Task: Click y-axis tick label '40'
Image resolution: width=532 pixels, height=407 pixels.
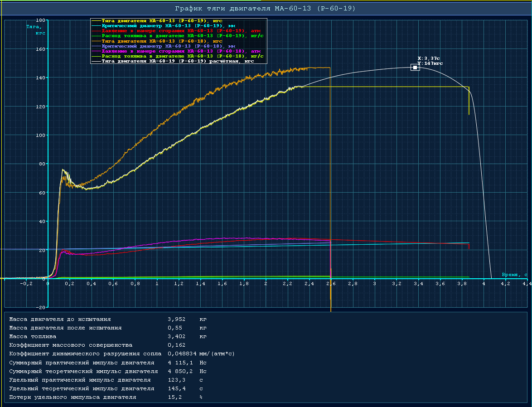Action: pos(42,221)
